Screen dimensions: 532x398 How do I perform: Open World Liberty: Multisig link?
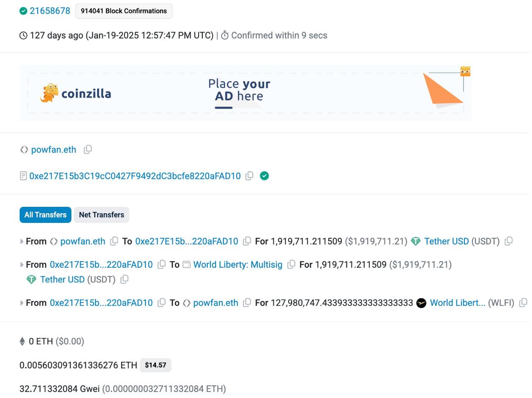pos(238,265)
